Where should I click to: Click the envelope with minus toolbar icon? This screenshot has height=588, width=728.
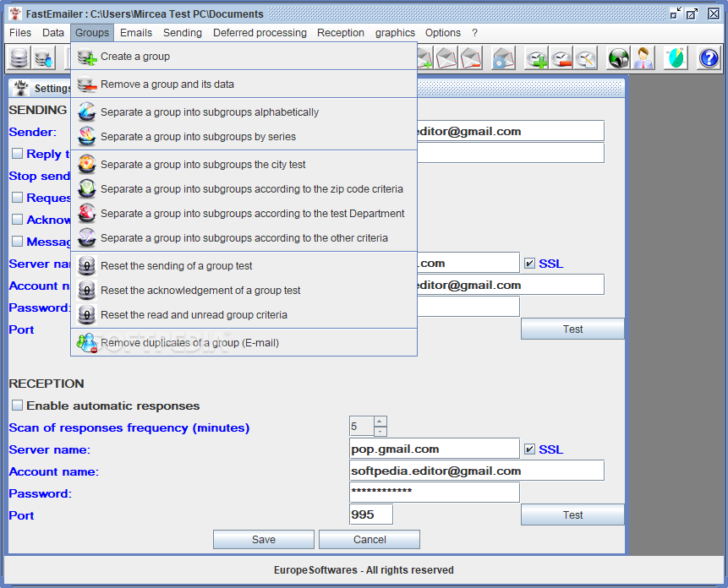pos(471,58)
